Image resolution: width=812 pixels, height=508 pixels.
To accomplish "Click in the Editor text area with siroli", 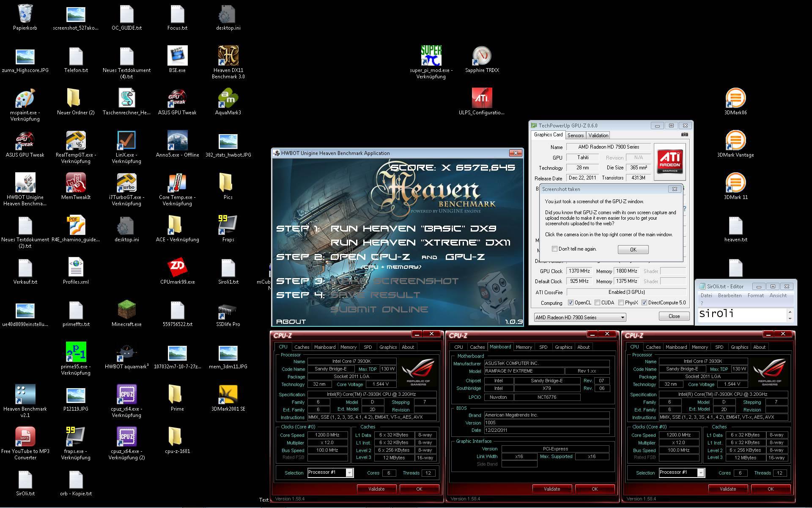I will point(742,314).
